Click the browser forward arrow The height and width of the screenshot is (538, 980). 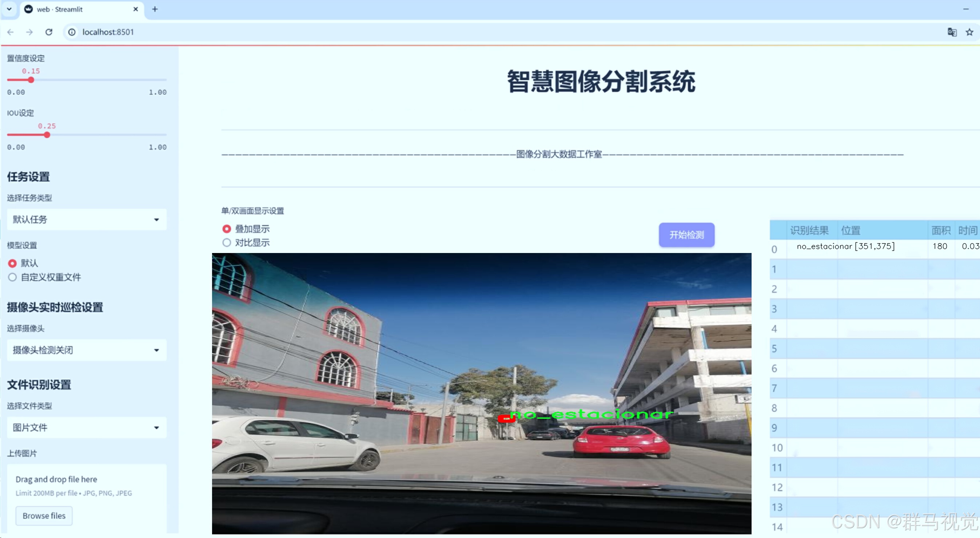[x=29, y=32]
